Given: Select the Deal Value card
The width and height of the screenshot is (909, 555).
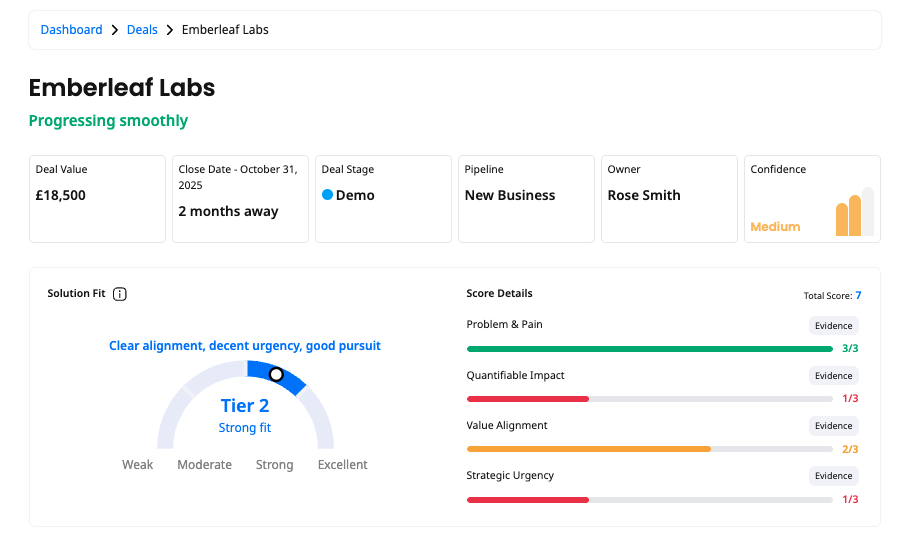Looking at the screenshot, I should point(97,199).
